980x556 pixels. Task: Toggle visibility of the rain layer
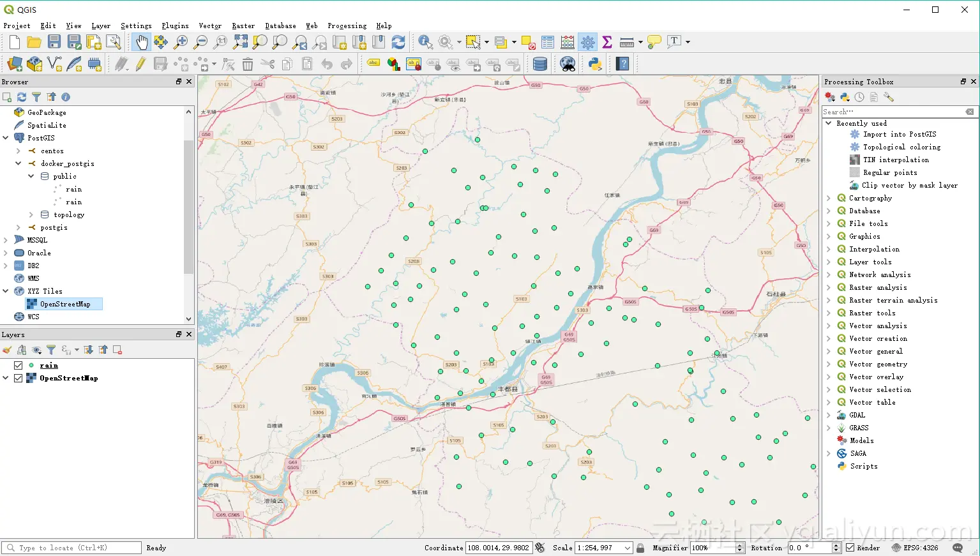[18, 365]
